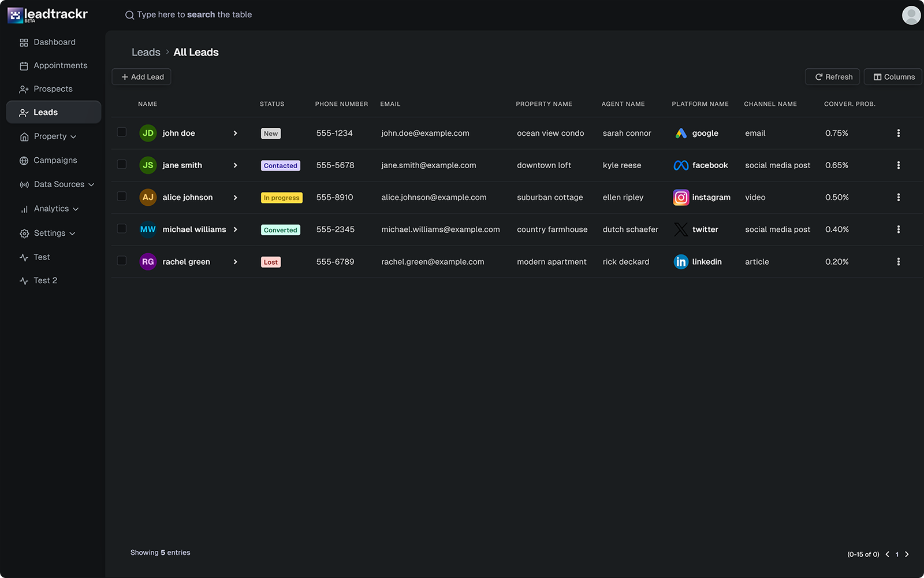Select the checkbox for rachel green
This screenshot has height=578, width=924.
click(122, 261)
